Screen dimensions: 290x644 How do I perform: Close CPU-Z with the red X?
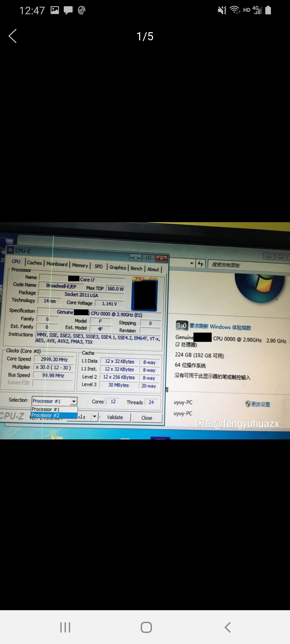(x=161, y=259)
